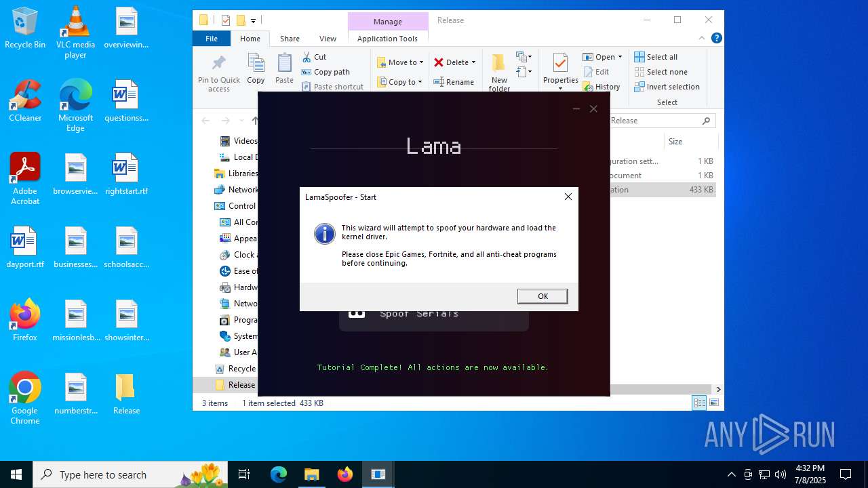Open the Quick Access Toolbar dropdown
The width and height of the screenshot is (868, 488).
pyautogui.click(x=254, y=20)
